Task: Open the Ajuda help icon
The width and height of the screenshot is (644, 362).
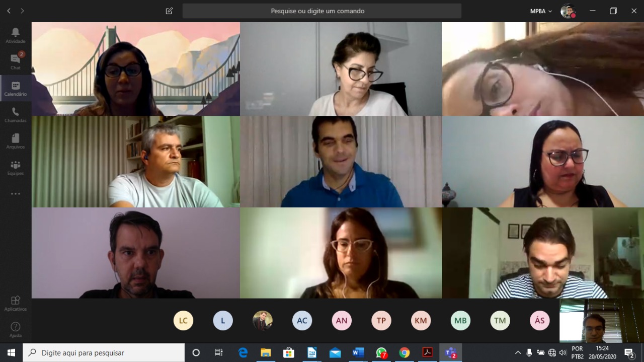Action: coord(16,329)
